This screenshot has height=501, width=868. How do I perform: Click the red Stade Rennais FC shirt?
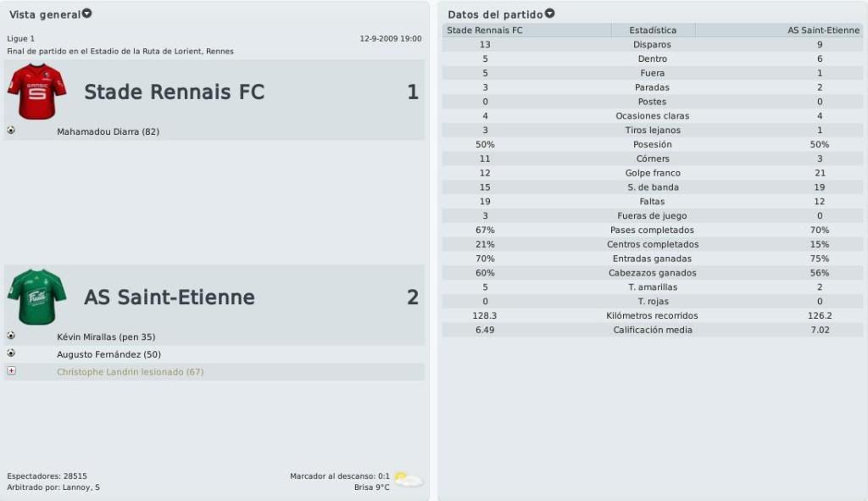[37, 92]
